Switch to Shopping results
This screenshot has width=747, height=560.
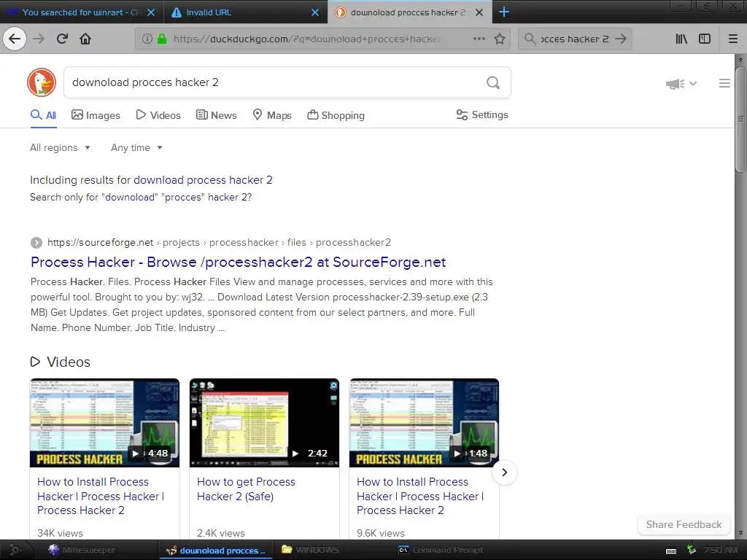click(x=336, y=115)
